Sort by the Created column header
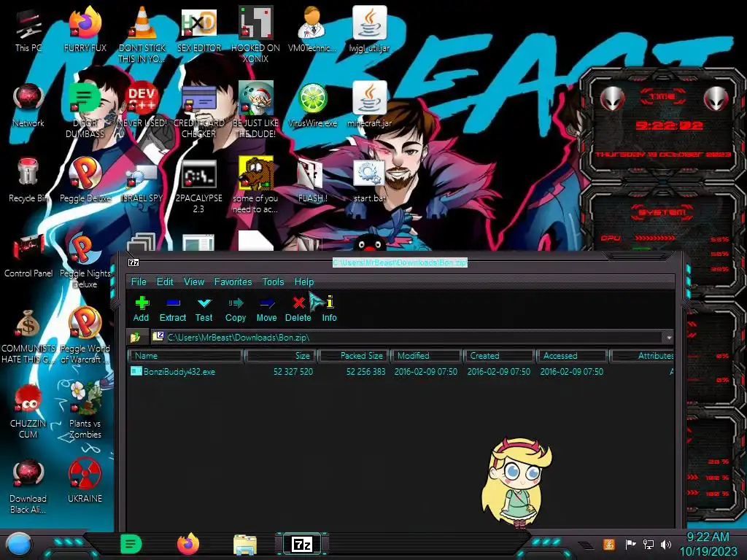This screenshot has height=560, width=747. point(499,356)
